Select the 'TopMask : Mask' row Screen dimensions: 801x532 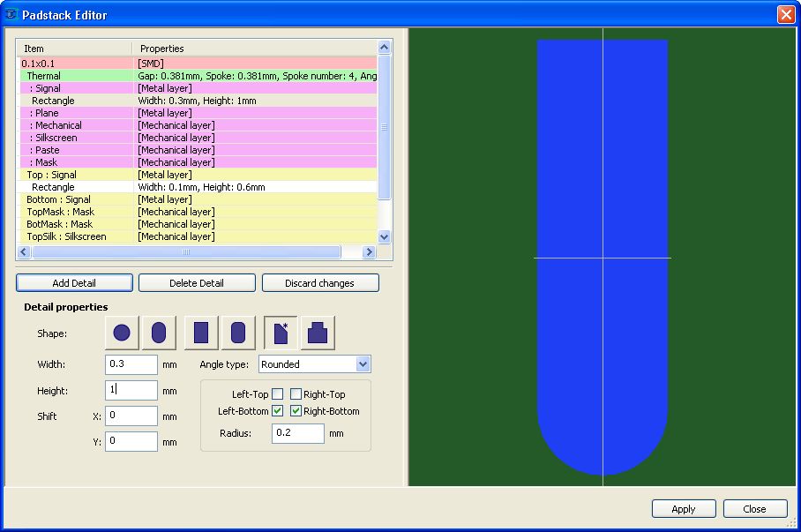(198, 212)
